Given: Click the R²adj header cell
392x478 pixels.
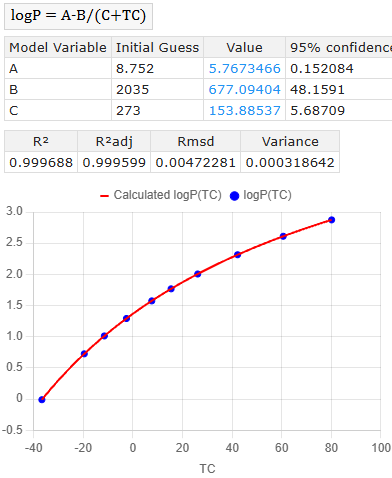Looking at the screenshot, I should [114, 142].
